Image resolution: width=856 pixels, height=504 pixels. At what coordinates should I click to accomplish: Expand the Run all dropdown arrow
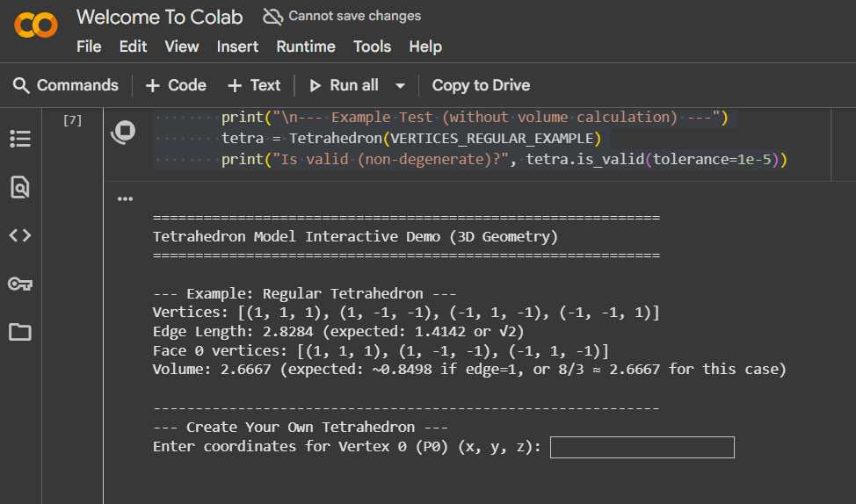(x=401, y=86)
